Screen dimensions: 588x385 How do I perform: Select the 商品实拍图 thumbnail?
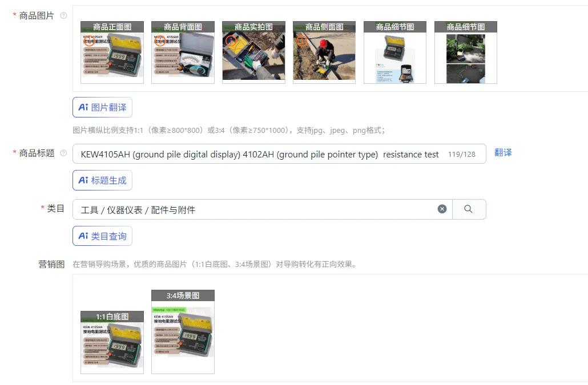pyautogui.click(x=253, y=52)
